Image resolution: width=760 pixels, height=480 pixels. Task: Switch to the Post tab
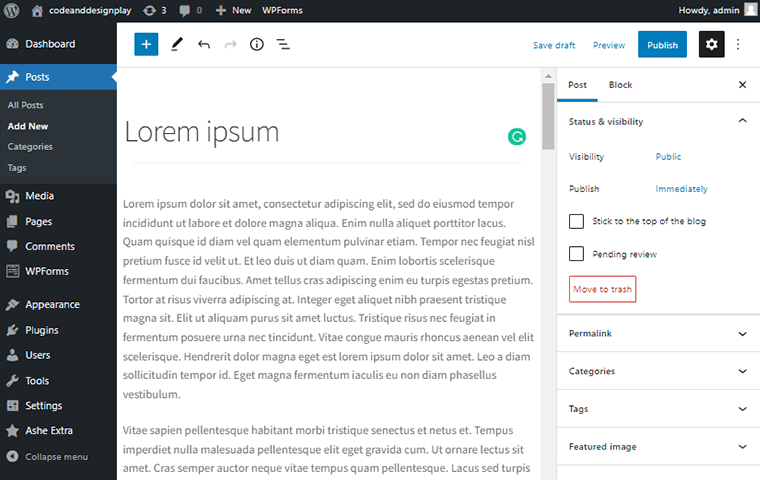point(577,85)
